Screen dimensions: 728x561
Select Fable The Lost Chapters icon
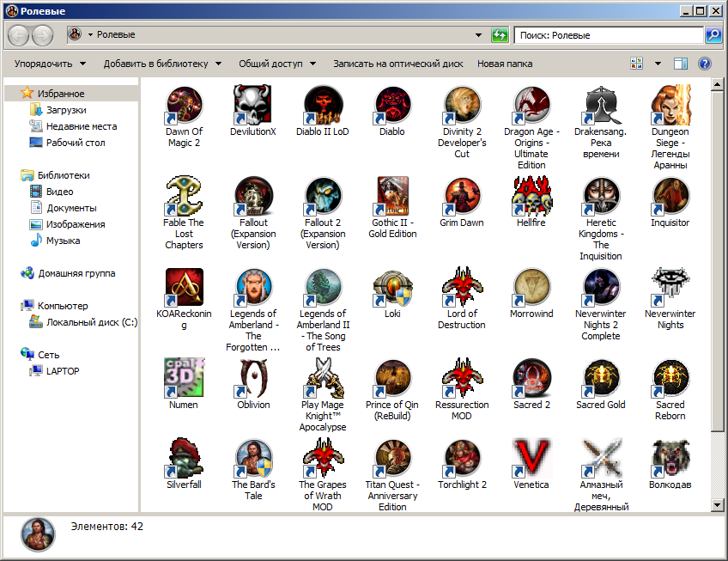coord(184,196)
